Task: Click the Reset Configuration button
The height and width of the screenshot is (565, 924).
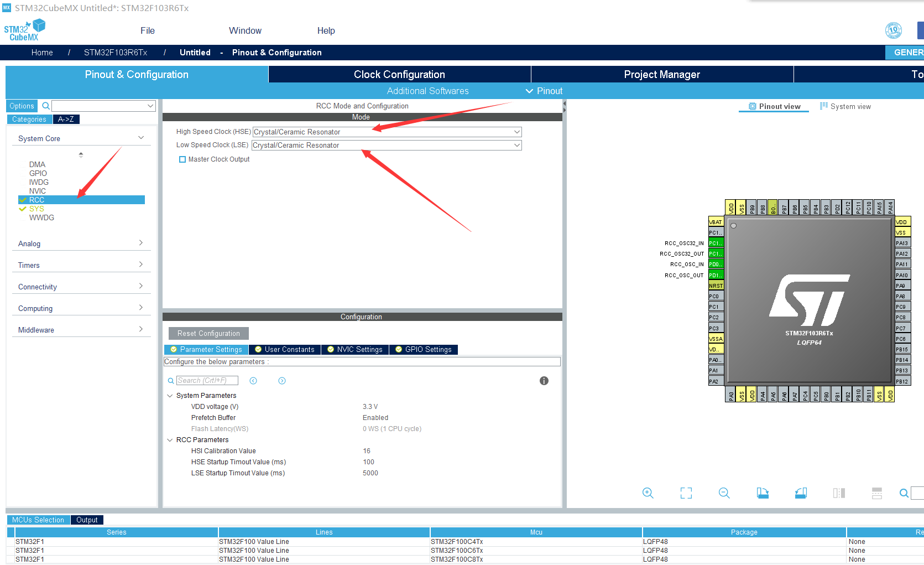Action: (208, 333)
